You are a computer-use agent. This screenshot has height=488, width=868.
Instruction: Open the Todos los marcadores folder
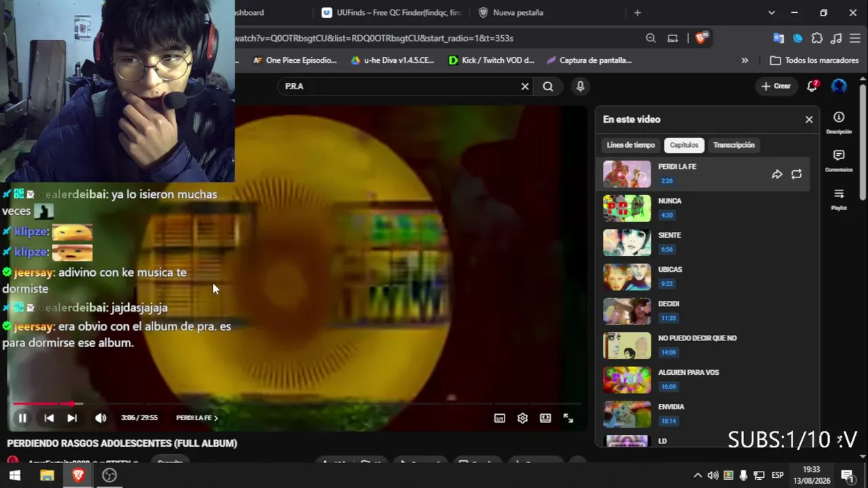814,60
